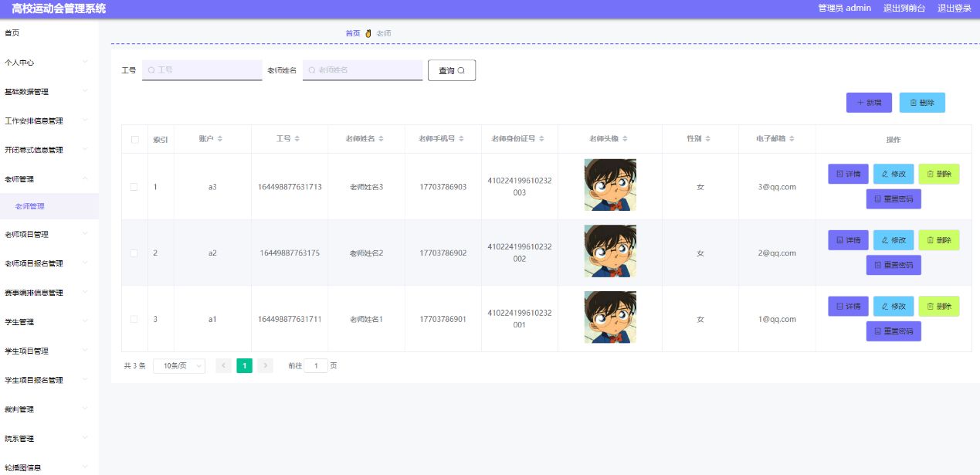Sort by 电子邮箱 column arrow icon
Screen dimensions: 980x475
point(792,139)
